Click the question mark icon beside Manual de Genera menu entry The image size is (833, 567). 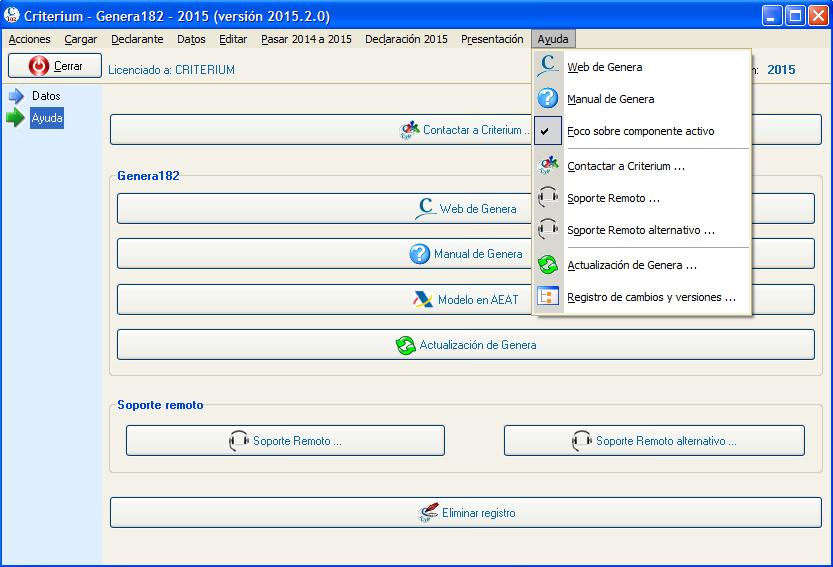click(x=548, y=98)
